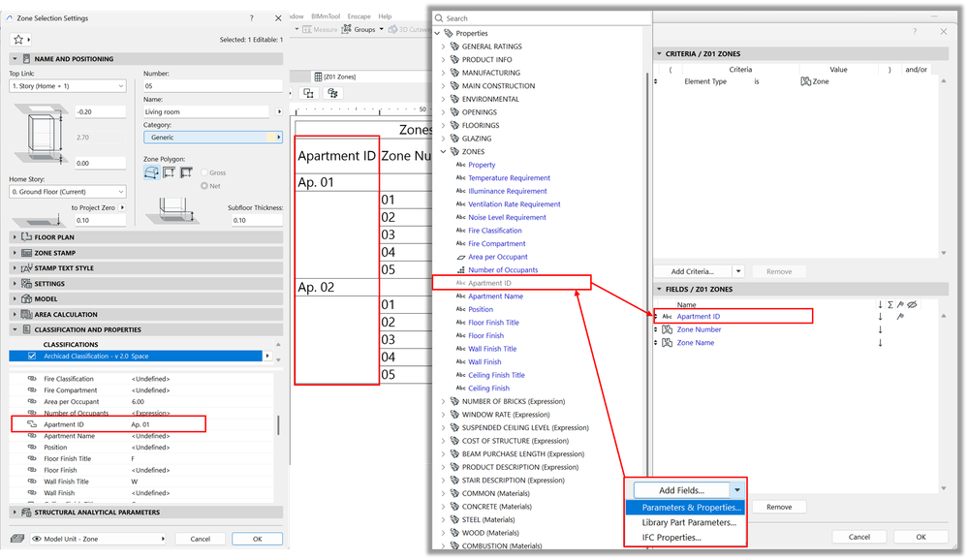Select the Net radio button
The height and width of the screenshot is (560, 968).
(204, 186)
